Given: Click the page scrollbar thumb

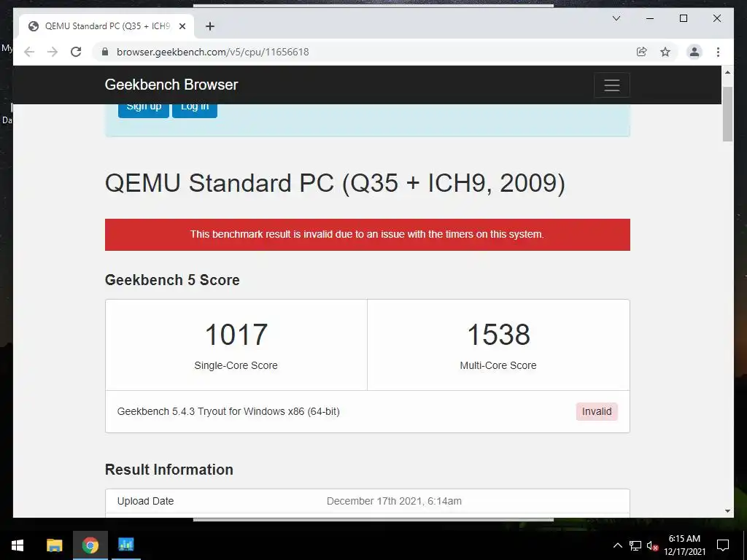Looking at the screenshot, I should [x=727, y=114].
